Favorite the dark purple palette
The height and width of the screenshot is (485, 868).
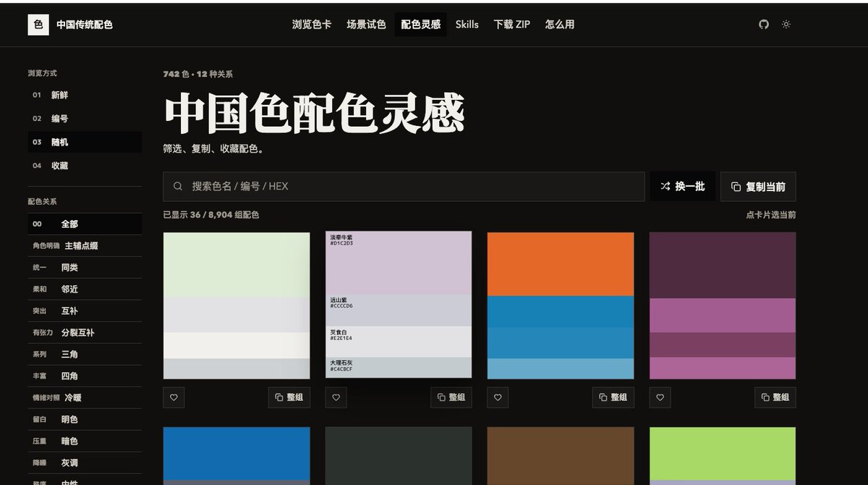point(660,397)
